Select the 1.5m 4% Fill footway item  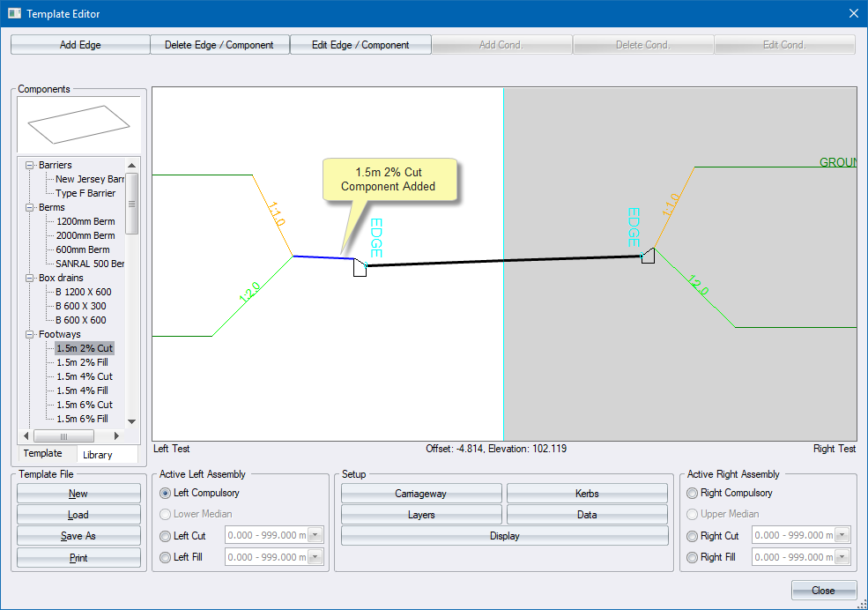point(82,391)
